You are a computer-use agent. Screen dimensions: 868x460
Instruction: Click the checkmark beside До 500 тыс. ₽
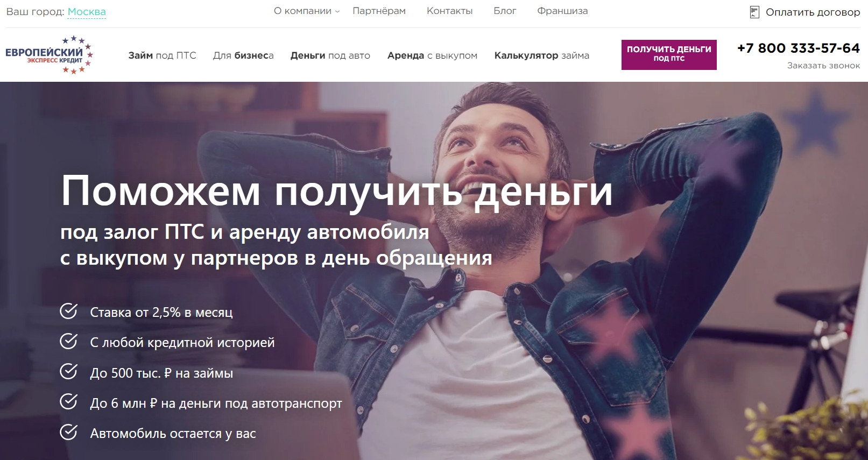point(69,371)
